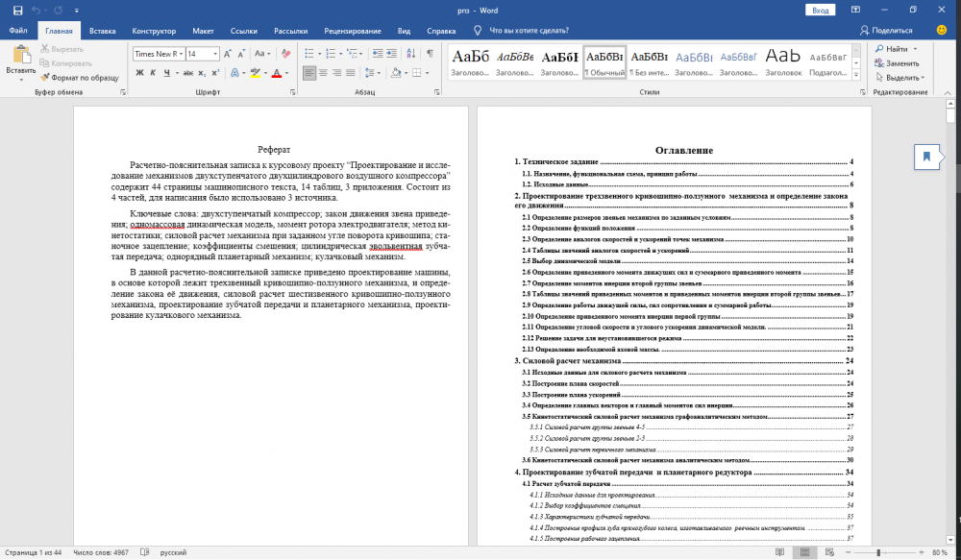Toggle superscript formatting

point(215,73)
